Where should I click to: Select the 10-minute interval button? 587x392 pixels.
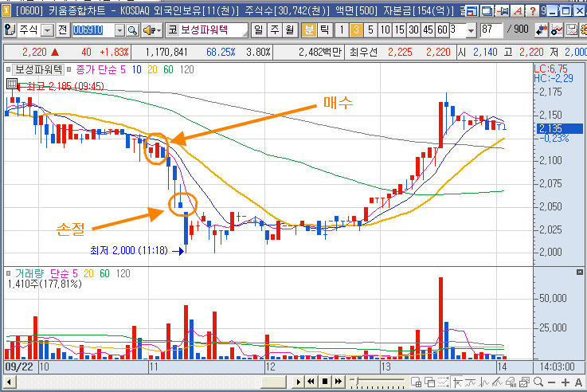[x=385, y=30]
